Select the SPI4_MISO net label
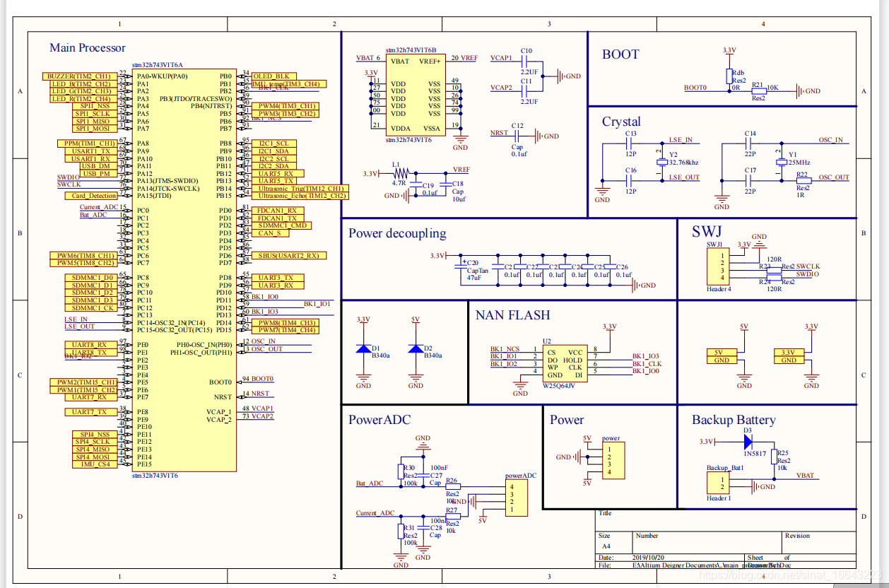This screenshot has height=588, width=889. [94, 449]
